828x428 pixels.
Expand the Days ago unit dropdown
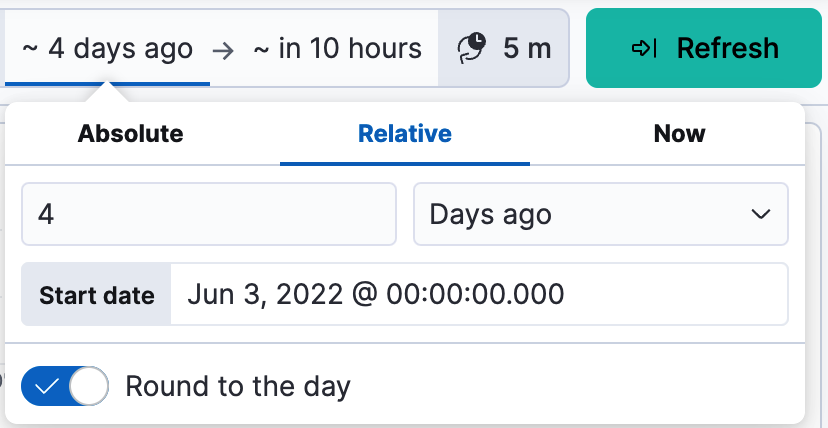click(600, 214)
